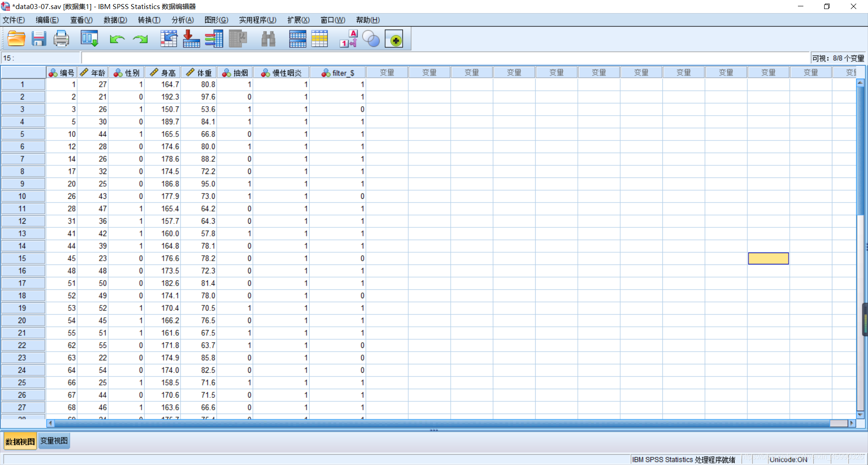Select the 体重 column header

199,73
